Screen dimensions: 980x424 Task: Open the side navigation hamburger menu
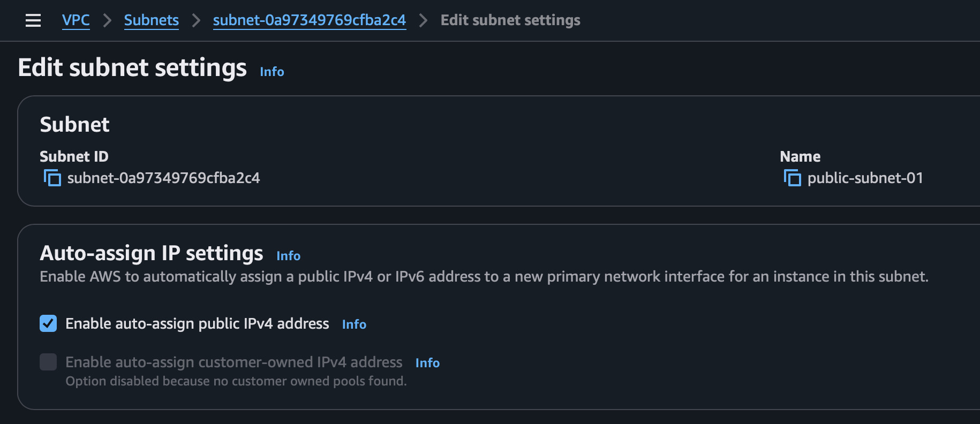pos(33,20)
